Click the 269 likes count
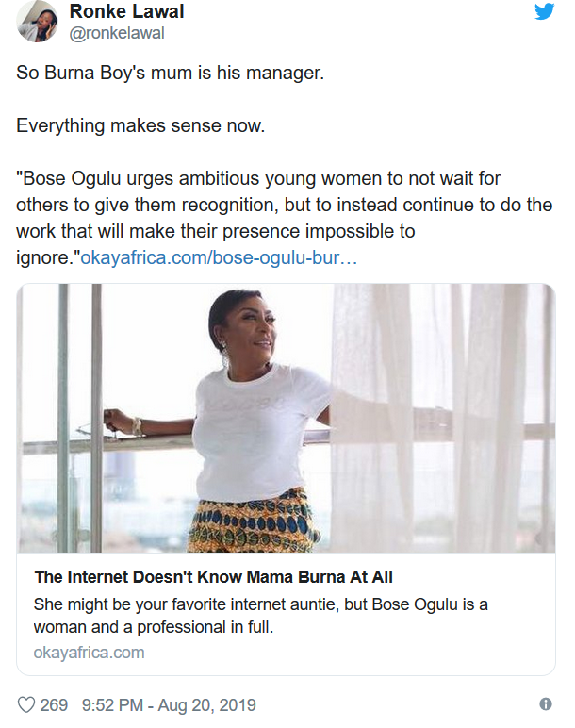The height and width of the screenshot is (728, 575). tap(54, 705)
